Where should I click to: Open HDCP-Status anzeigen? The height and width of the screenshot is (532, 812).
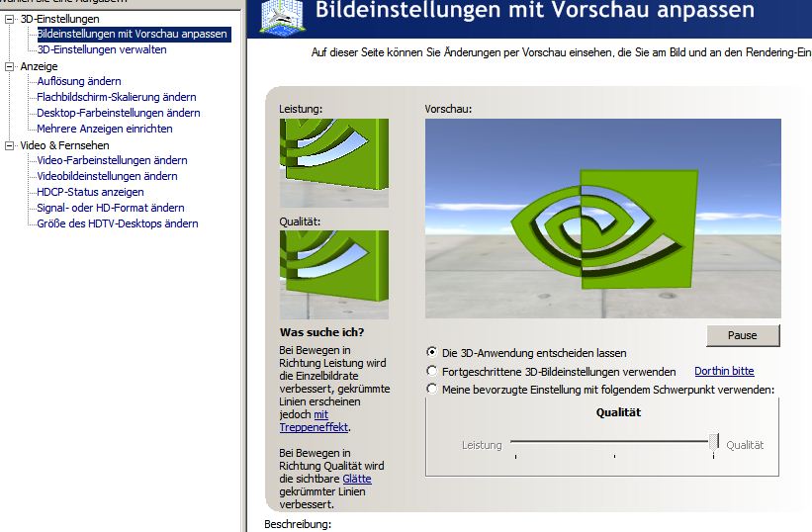click(90, 192)
